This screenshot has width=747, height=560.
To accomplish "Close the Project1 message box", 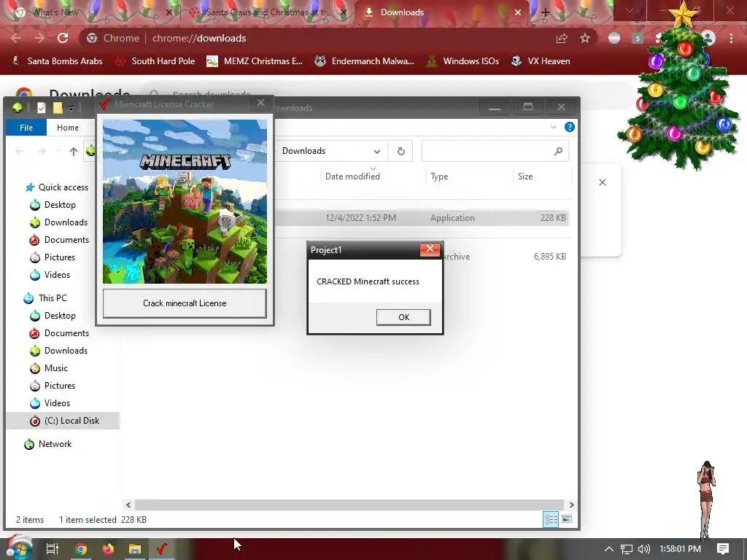I will coord(430,249).
